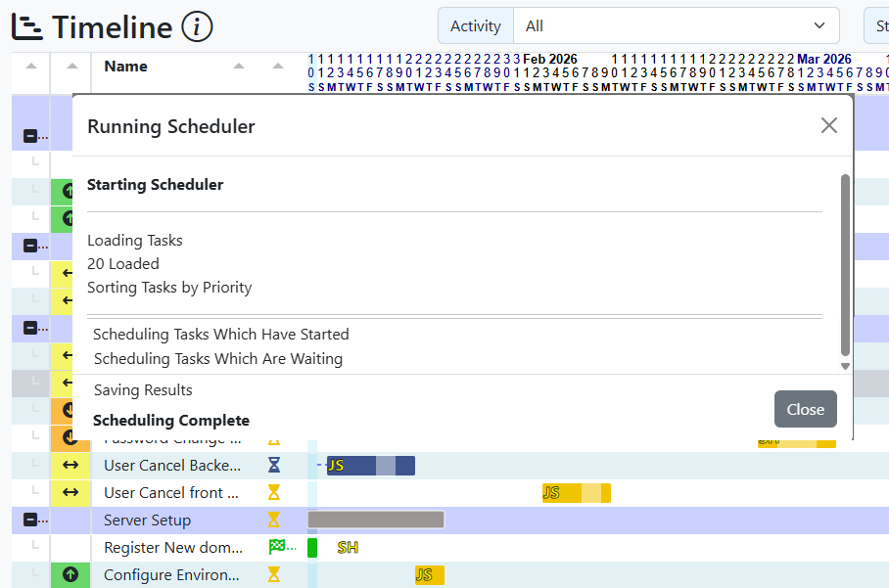The image size is (889, 588).
Task: Click the Timeline info icon
Action: coord(197,26)
